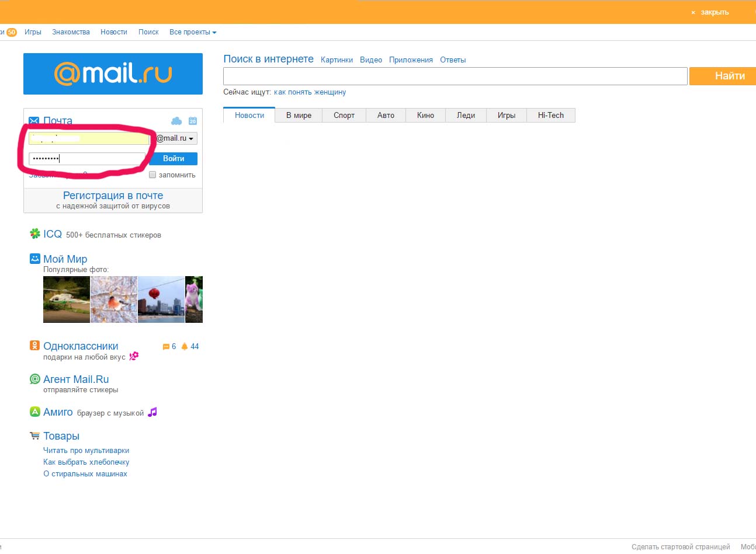This screenshot has width=756, height=554.
Task: Switch to the Леди tab
Action: pos(466,115)
